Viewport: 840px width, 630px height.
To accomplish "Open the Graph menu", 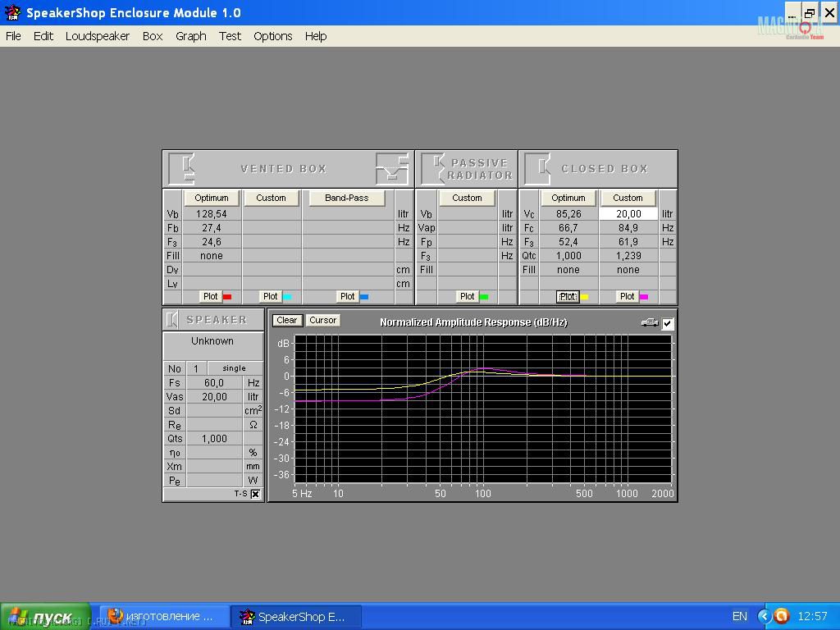I will point(190,36).
